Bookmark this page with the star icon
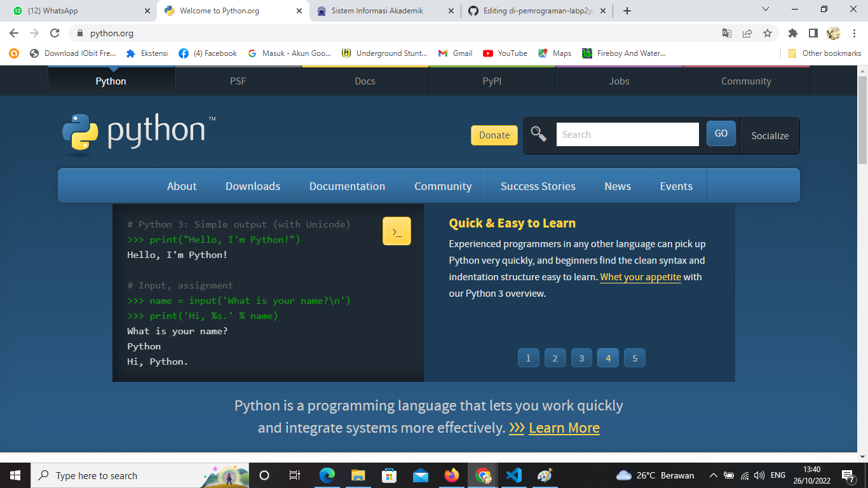Viewport: 868px width, 488px height. tap(768, 33)
